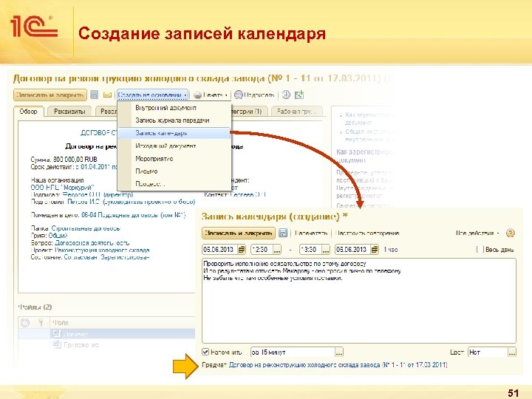Click the save icon in the Запись календаря form
Image resolution: width=532 pixels, height=399 pixels.
(282, 233)
